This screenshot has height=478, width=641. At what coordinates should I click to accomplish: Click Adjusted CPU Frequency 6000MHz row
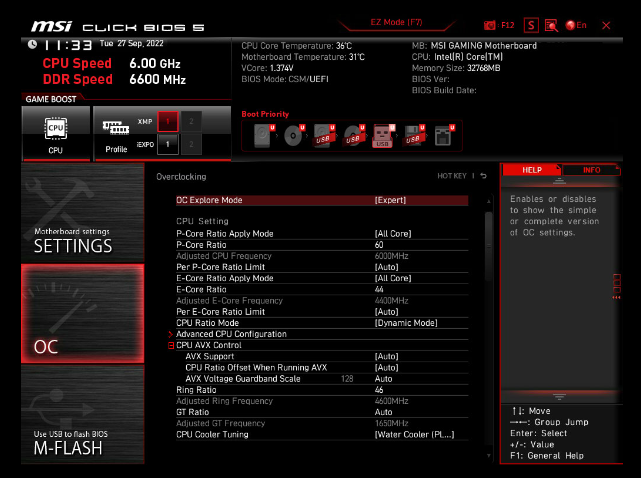click(x=322, y=256)
